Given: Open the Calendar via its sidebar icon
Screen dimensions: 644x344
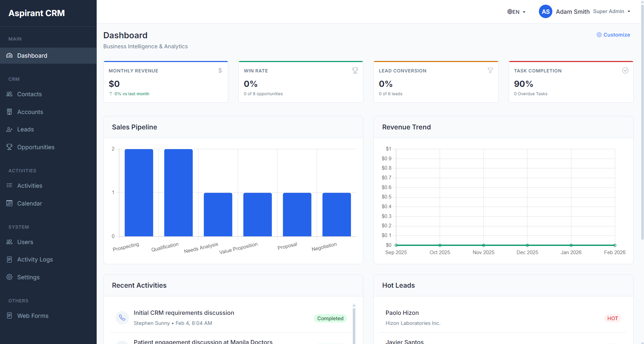Looking at the screenshot, I should coord(9,203).
